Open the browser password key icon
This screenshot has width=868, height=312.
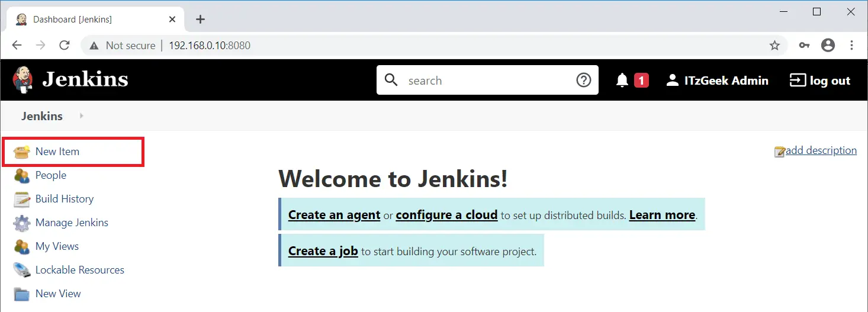coord(804,46)
